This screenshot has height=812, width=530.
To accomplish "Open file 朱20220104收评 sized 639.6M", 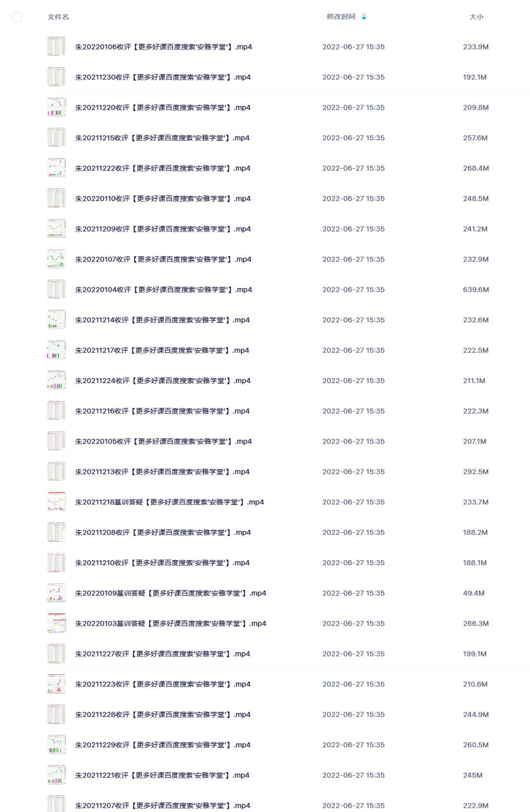I will pos(164,289).
